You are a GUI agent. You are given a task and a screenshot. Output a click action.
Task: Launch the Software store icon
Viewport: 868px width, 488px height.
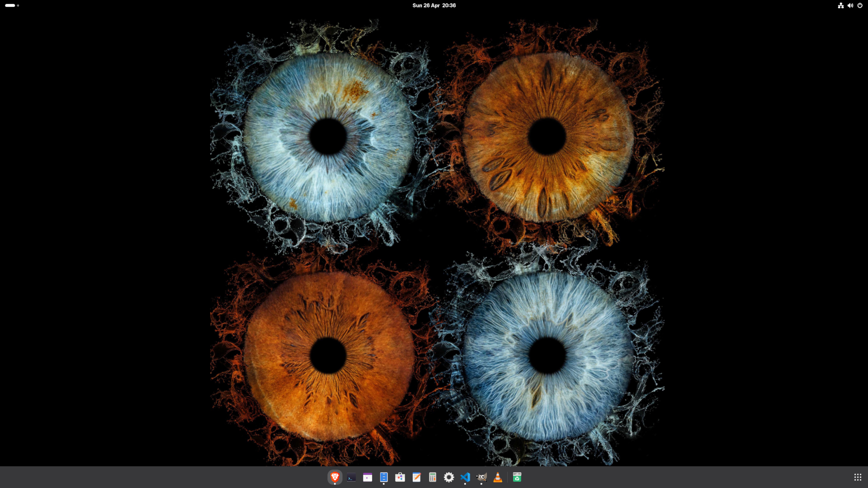[400, 477]
